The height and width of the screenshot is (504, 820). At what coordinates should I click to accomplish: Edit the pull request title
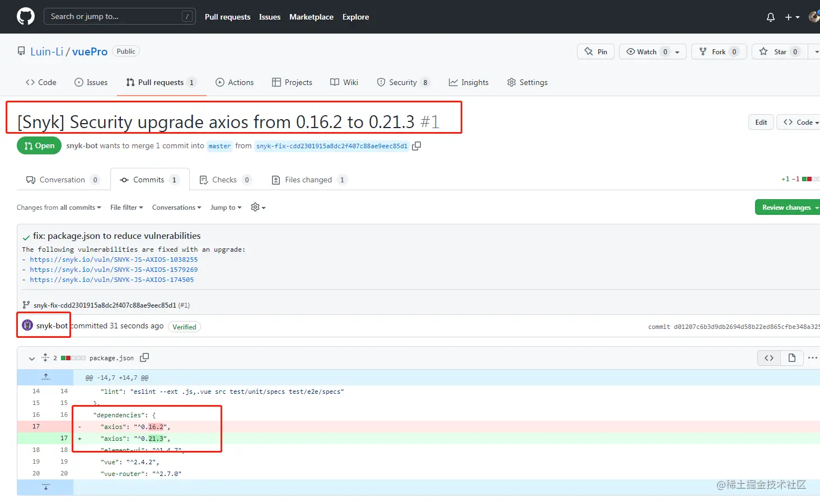coord(761,122)
